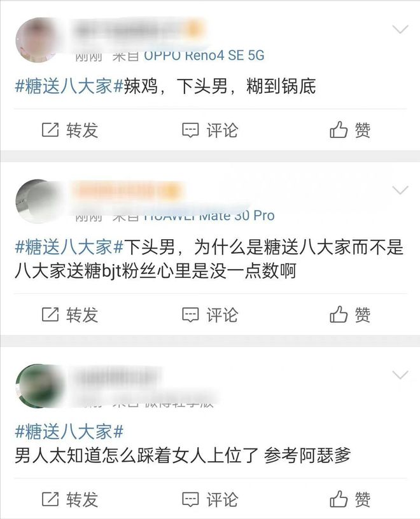This screenshot has width=420, height=519.
Task: Expand options chevron on OPPO Reno4 post
Action: point(400,29)
